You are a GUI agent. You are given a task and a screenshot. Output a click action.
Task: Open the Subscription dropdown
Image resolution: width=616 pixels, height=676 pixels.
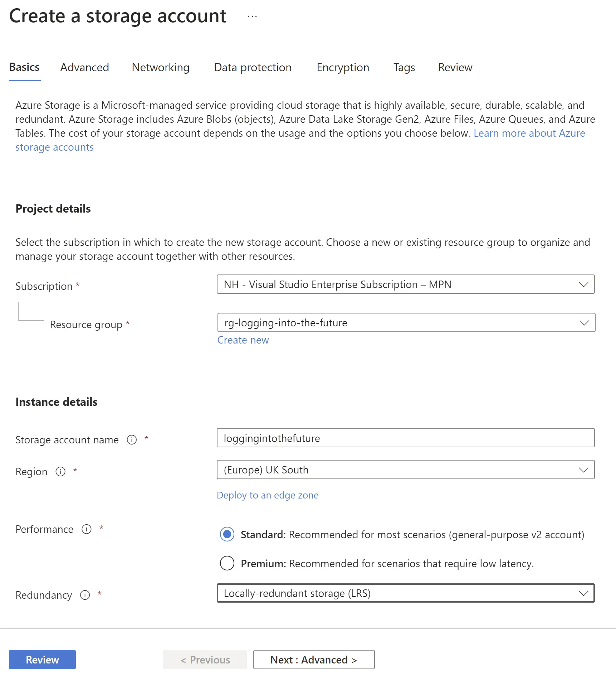(x=406, y=284)
